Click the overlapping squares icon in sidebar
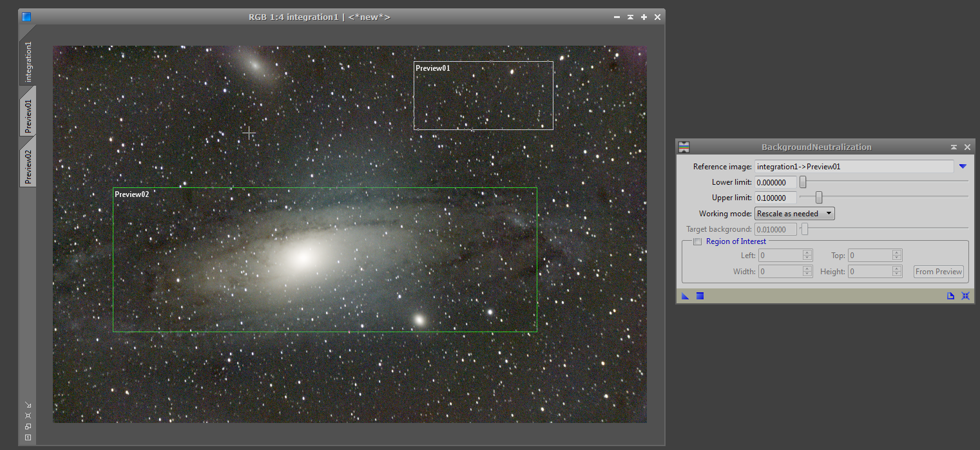Image resolution: width=980 pixels, height=450 pixels. pos(28,426)
